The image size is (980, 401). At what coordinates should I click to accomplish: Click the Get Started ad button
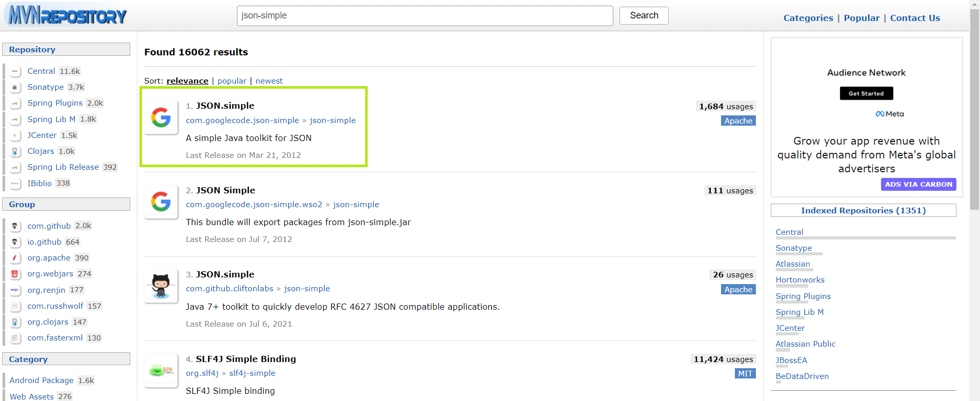point(866,93)
